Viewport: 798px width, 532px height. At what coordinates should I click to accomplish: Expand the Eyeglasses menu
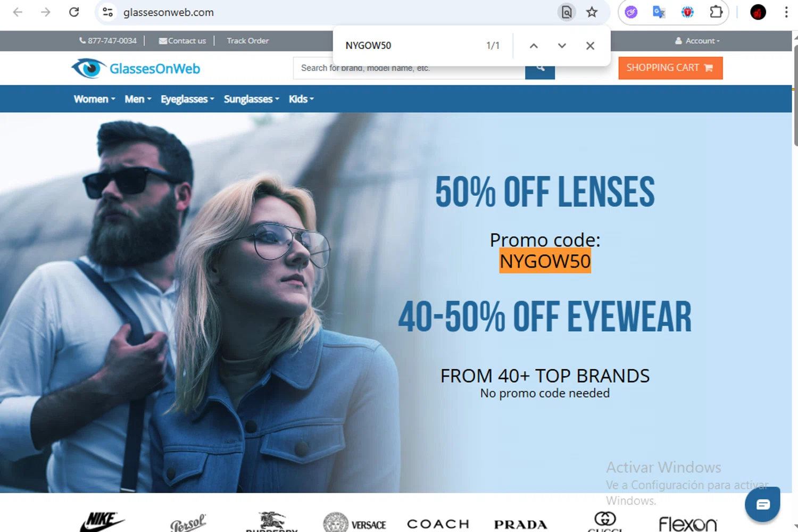click(x=187, y=99)
